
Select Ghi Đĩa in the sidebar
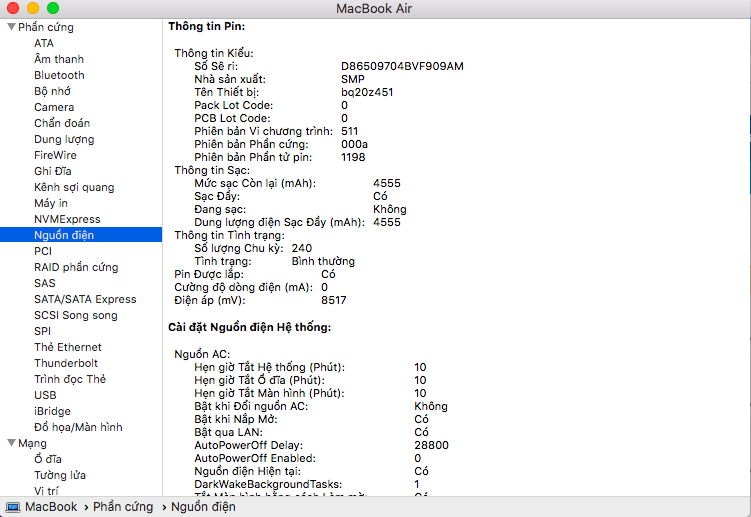53,171
